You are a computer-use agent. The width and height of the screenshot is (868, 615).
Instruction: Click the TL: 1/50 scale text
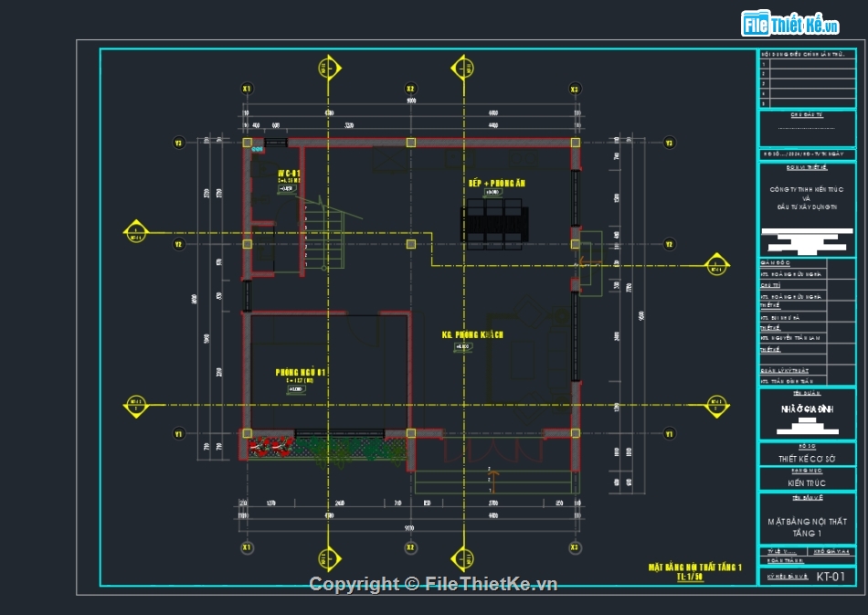689,578
